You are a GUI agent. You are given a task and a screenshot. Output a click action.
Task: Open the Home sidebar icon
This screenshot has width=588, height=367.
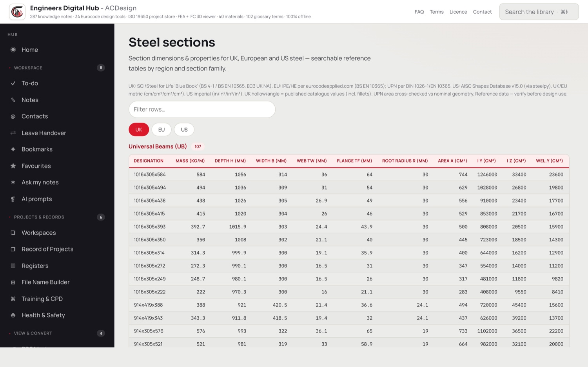click(13, 50)
